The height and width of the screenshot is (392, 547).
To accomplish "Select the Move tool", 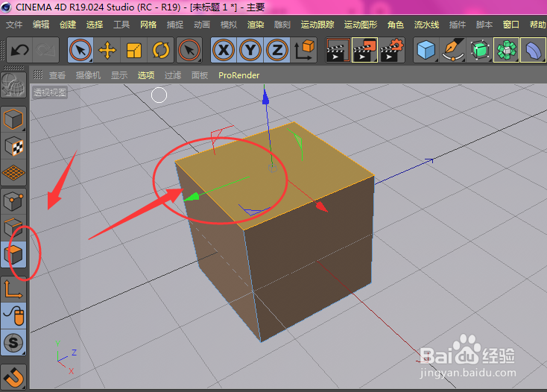I will click(x=107, y=51).
